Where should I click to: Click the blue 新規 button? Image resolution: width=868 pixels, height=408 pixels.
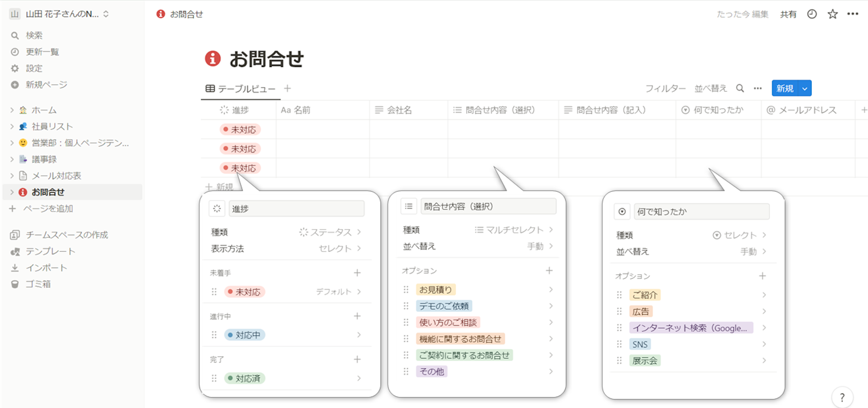tap(784, 89)
